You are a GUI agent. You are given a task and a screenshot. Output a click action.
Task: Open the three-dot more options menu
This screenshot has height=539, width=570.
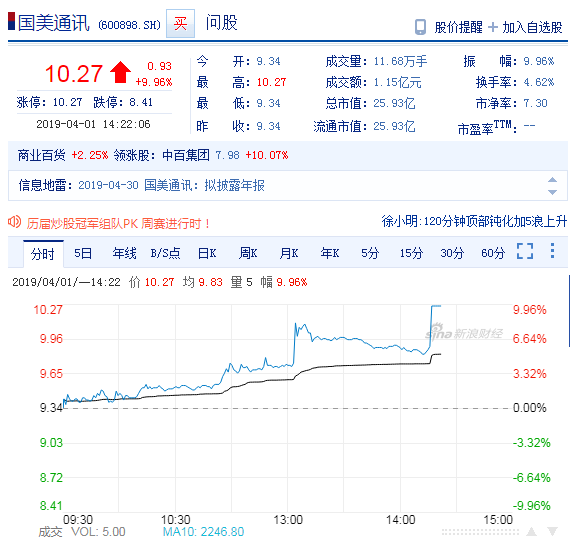[x=552, y=251]
